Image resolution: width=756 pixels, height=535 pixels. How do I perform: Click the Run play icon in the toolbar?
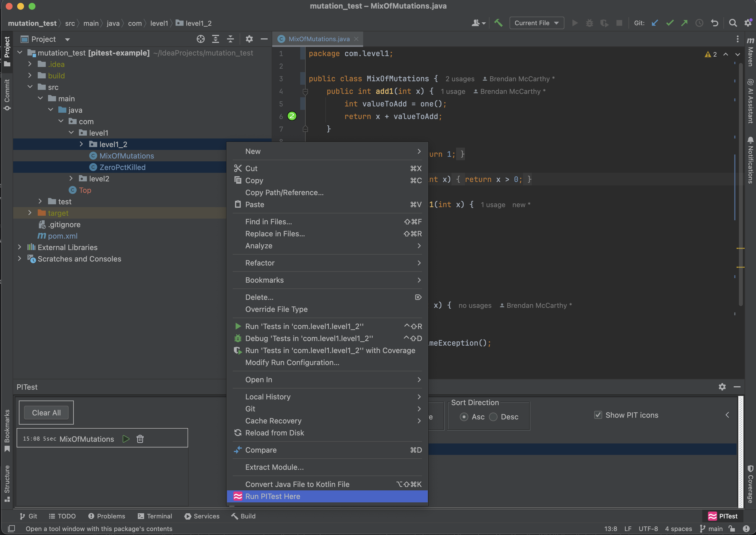(575, 23)
